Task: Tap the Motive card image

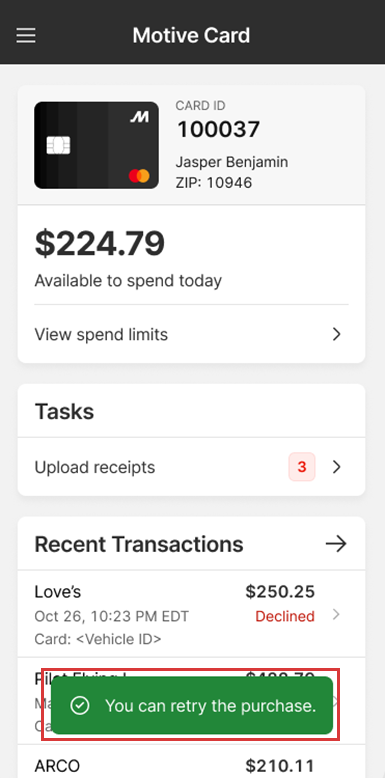Action: pyautogui.click(x=96, y=145)
